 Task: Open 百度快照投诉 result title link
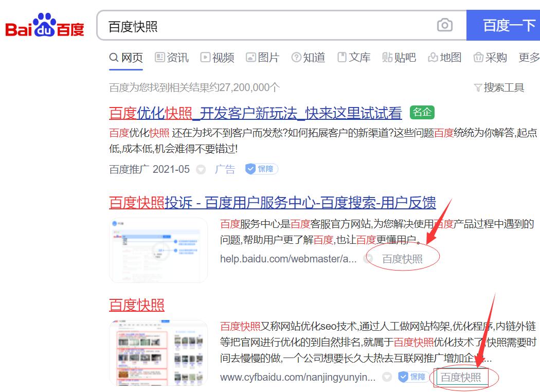pyautogui.click(x=273, y=203)
